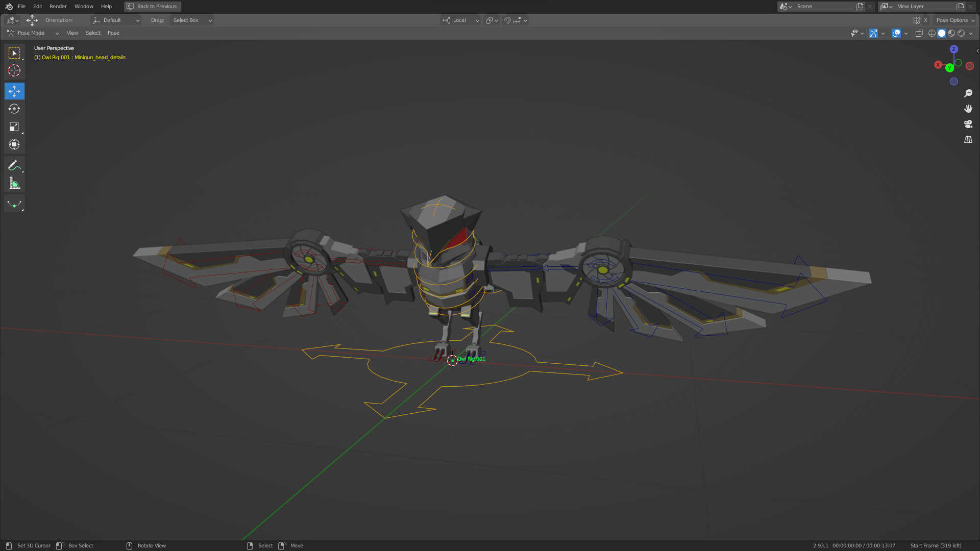980x551 pixels.
Task: Toggle X-Ray display
Action: (919, 33)
